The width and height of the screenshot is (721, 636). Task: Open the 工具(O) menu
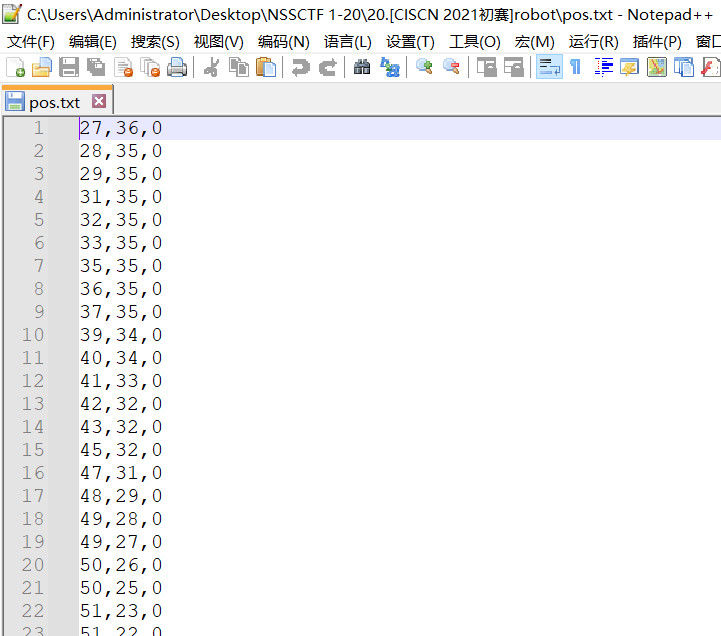[475, 42]
